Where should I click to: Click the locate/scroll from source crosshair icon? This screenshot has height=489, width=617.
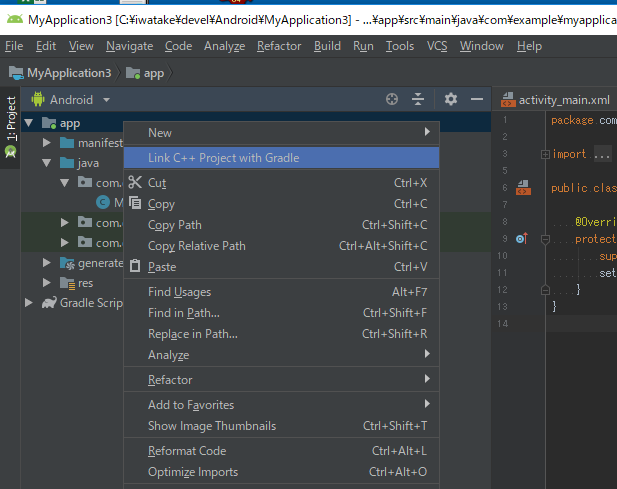[392, 99]
